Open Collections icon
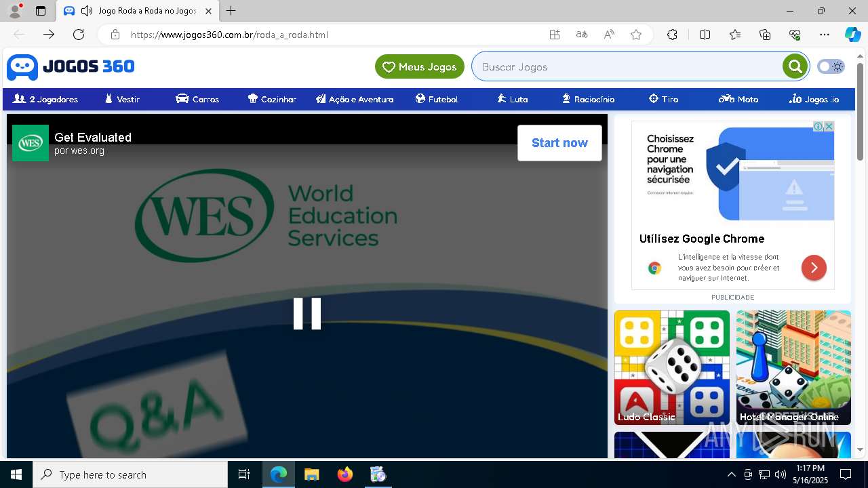Screen dimensions: 868x488 click(765, 35)
